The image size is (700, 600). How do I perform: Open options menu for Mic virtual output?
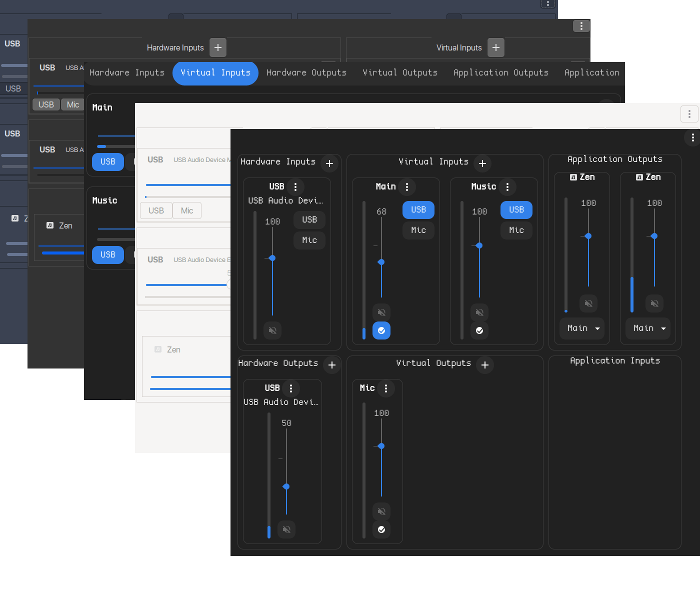click(386, 388)
